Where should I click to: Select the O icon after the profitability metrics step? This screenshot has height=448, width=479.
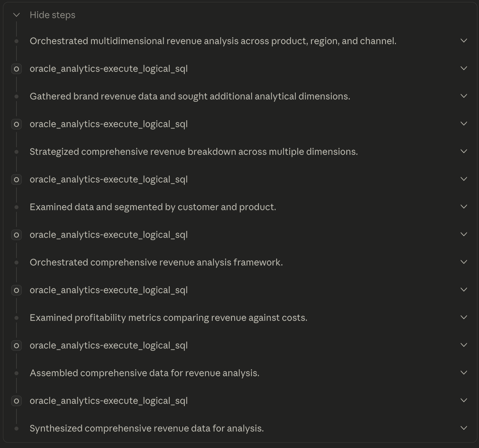(16, 346)
